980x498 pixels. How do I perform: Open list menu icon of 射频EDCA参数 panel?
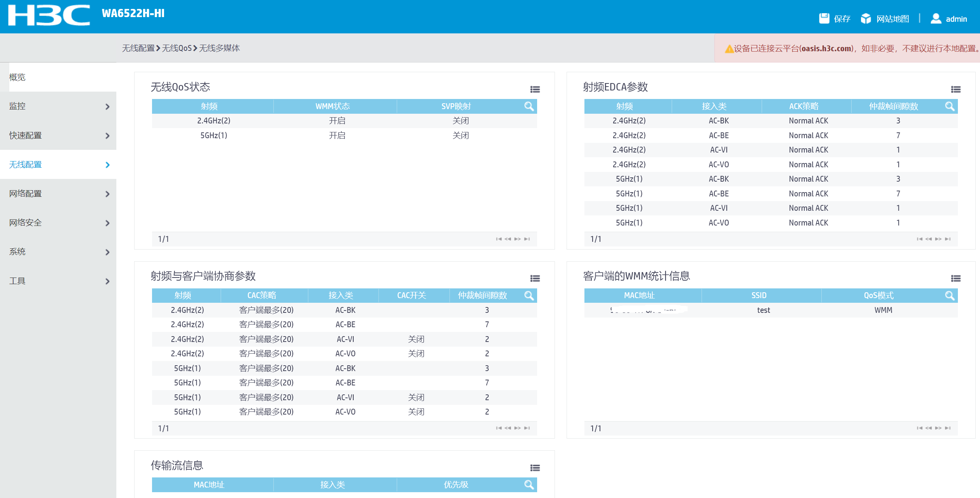[956, 89]
